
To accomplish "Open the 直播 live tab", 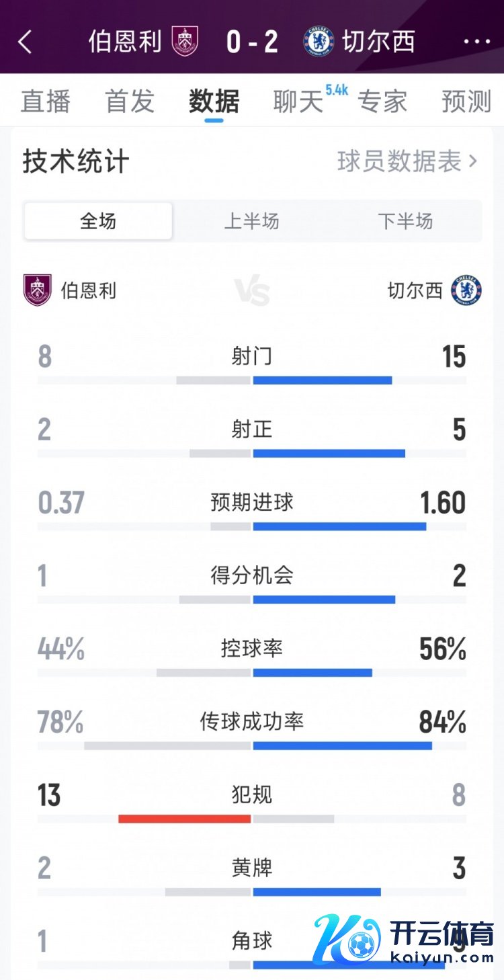I will [x=45, y=101].
